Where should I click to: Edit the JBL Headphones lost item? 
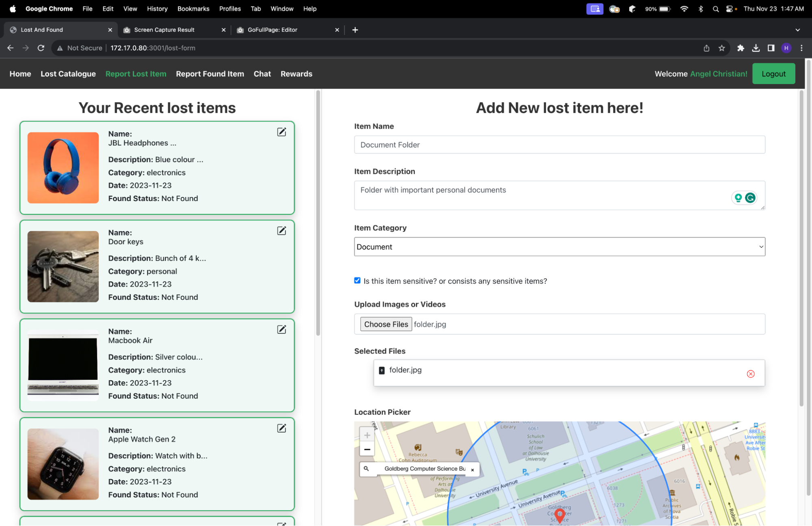tap(281, 132)
